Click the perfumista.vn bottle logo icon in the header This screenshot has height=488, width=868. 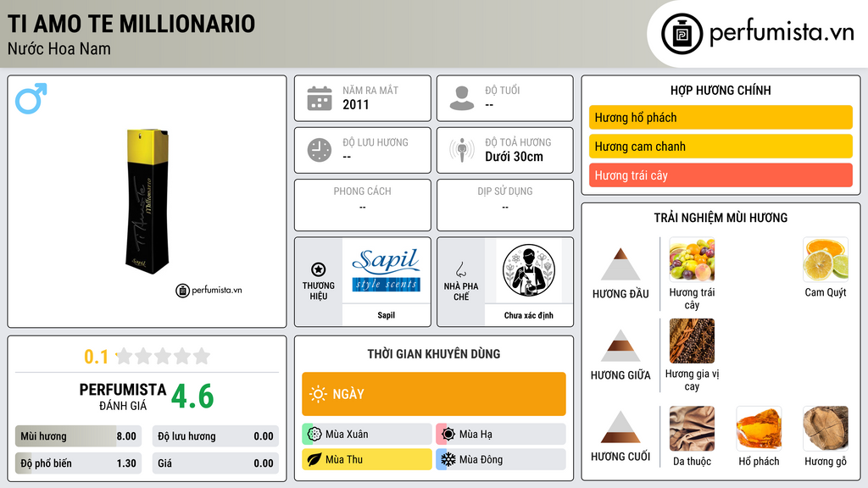point(682,34)
